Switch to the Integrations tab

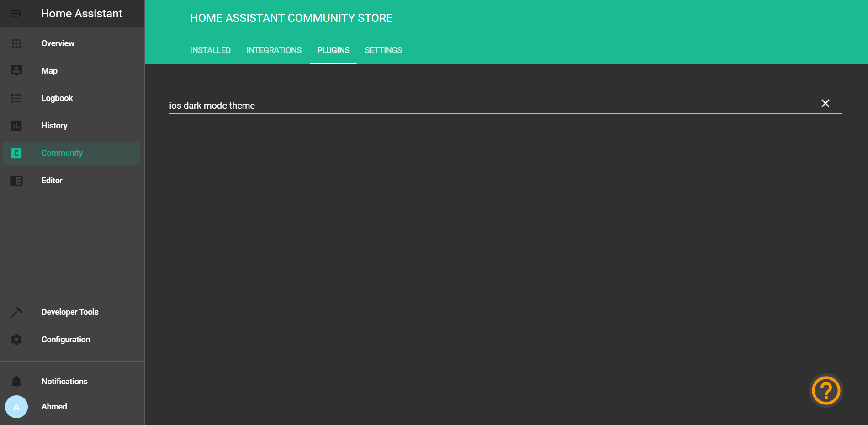(274, 50)
